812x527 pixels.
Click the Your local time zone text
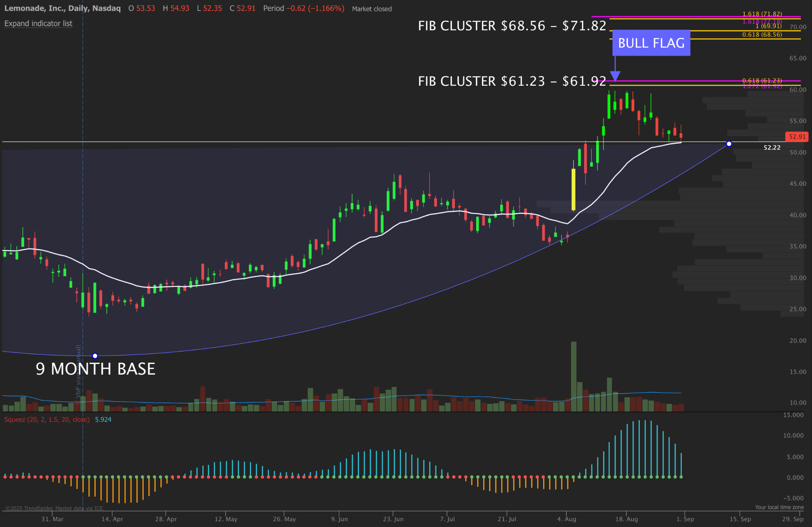[x=779, y=507]
